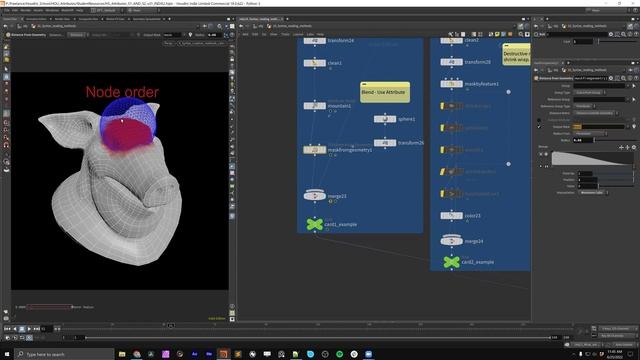The width and height of the screenshot is (640, 360).
Task: Open the Windows menu
Action: click(x=52, y=10)
